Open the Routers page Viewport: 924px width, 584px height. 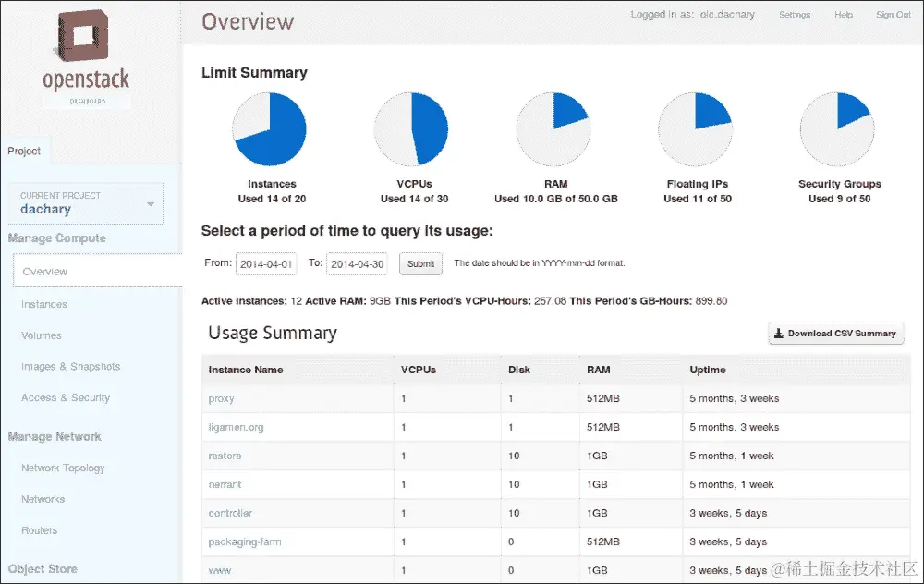38,530
